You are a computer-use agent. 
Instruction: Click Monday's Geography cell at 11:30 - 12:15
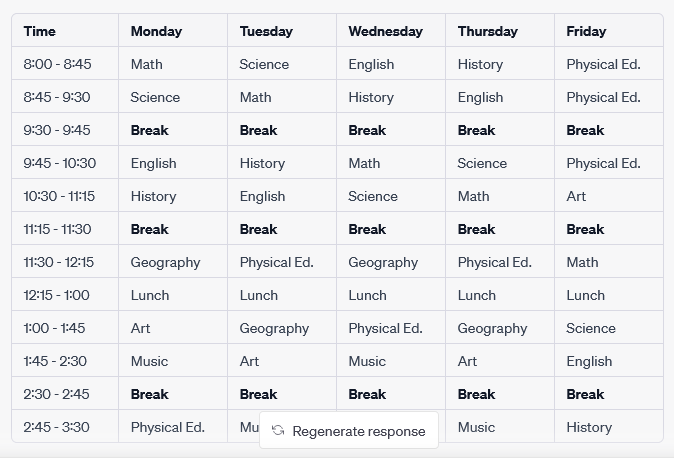point(165,262)
